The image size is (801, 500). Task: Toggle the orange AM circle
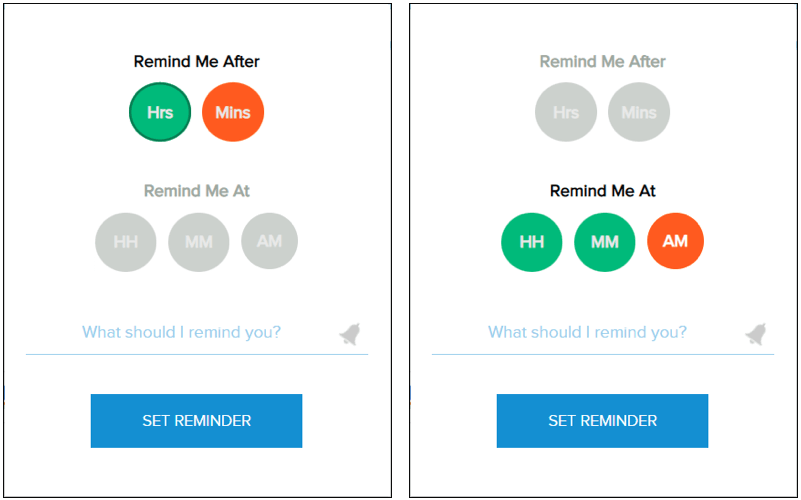pyautogui.click(x=675, y=241)
